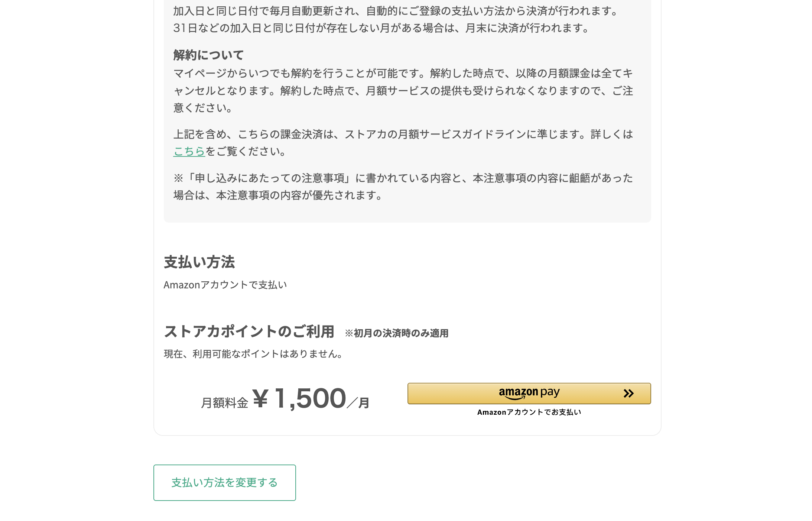The height and width of the screenshot is (521, 812).
Task: Click the line starting with 加入日と同じ日付で毎月自動更新
Action: click(396, 11)
